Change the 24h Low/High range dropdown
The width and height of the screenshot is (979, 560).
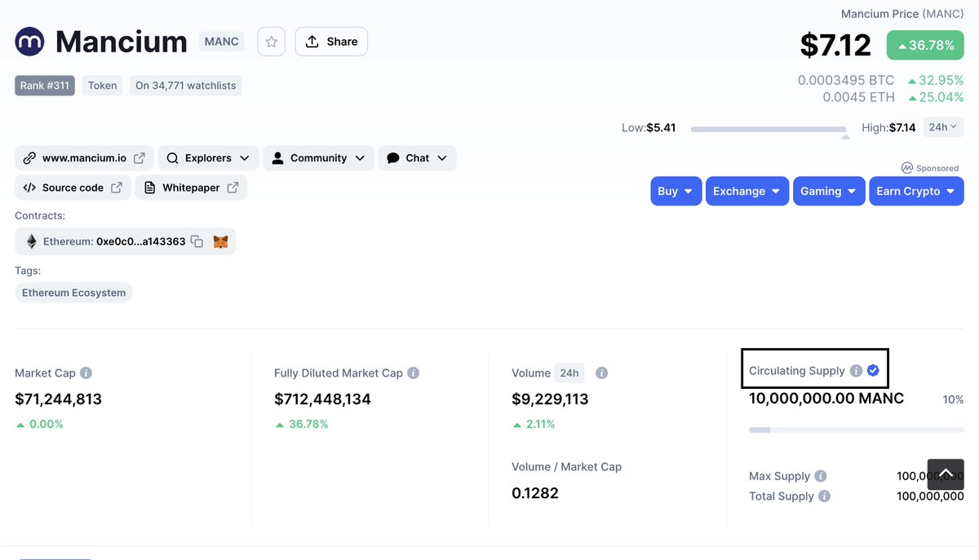click(x=943, y=127)
